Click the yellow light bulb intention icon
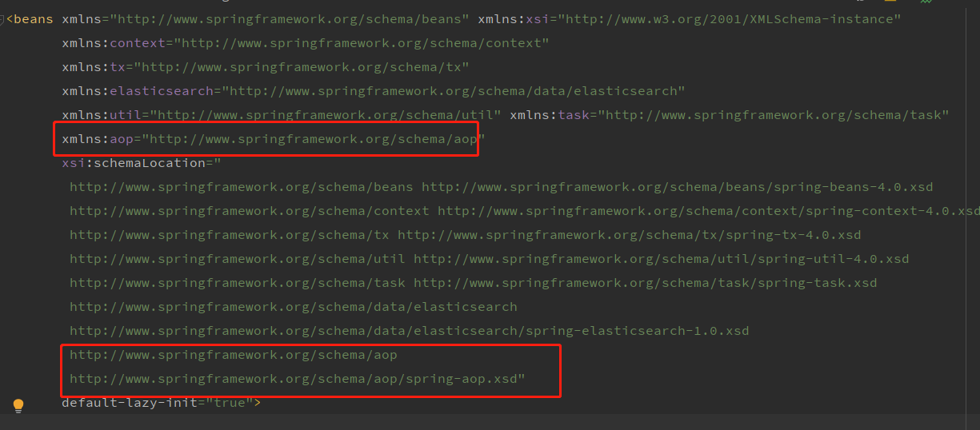 pos(18,406)
